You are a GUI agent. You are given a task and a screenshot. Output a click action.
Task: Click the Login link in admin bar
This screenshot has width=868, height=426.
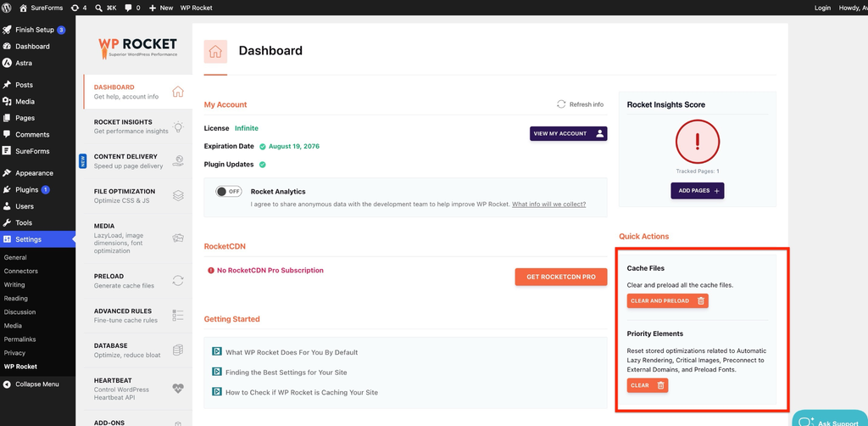[822, 8]
